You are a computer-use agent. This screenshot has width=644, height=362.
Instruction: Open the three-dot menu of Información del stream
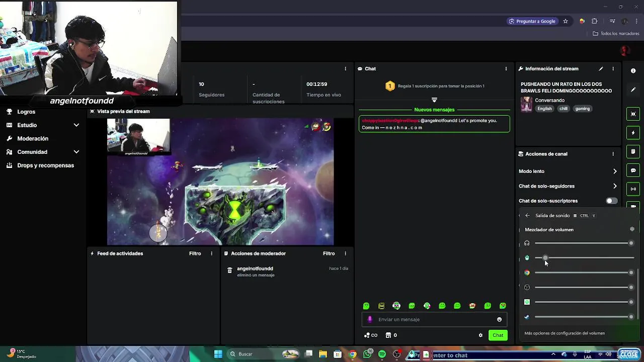(613, 69)
